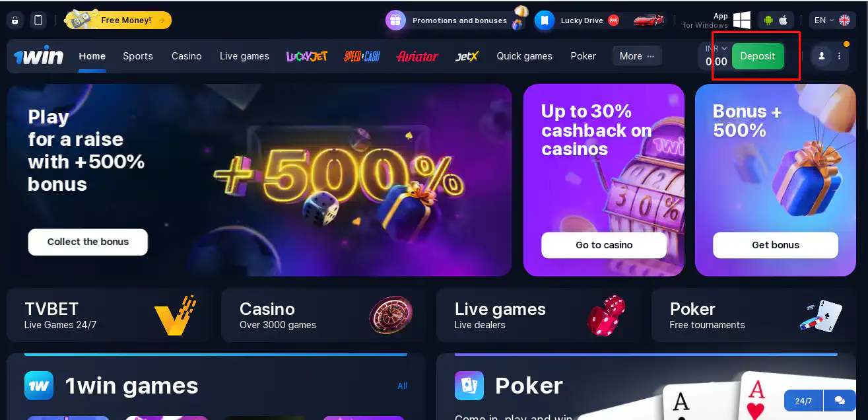Open the chat bubble support icon
This screenshot has width=868, height=420.
click(x=840, y=400)
